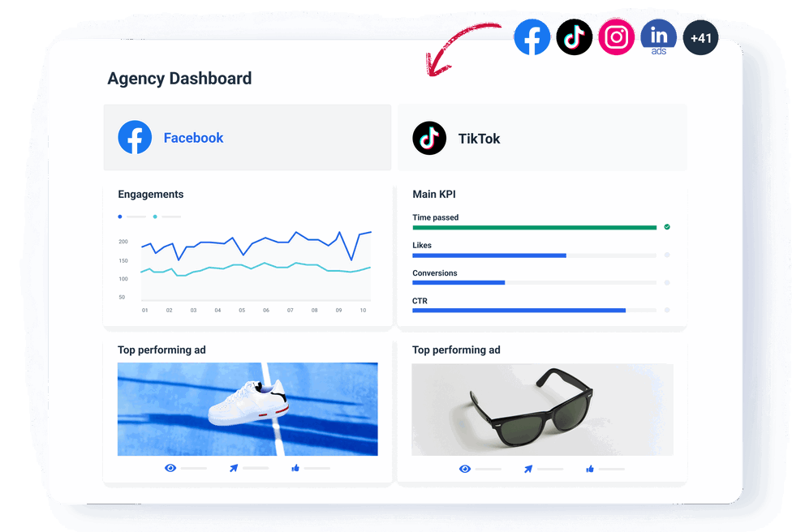The image size is (805, 532).
Task: Open the sunglasses top performing ad image
Action: 542,409
